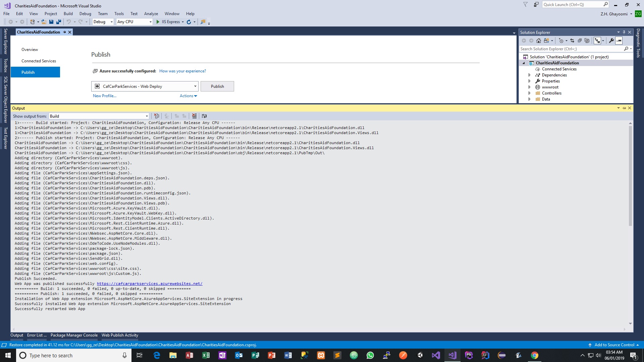The width and height of the screenshot is (644, 362).
Task: Open the publish profile dropdown
Action: coord(196,86)
